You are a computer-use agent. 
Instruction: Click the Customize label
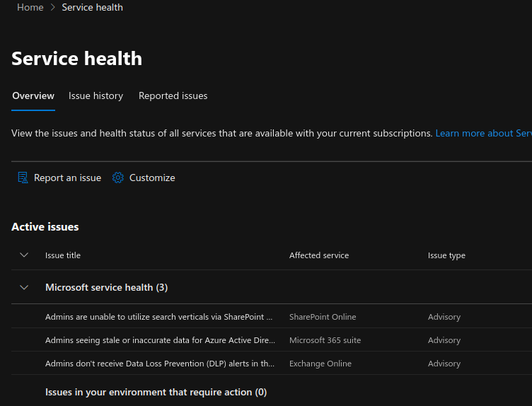[x=152, y=178]
